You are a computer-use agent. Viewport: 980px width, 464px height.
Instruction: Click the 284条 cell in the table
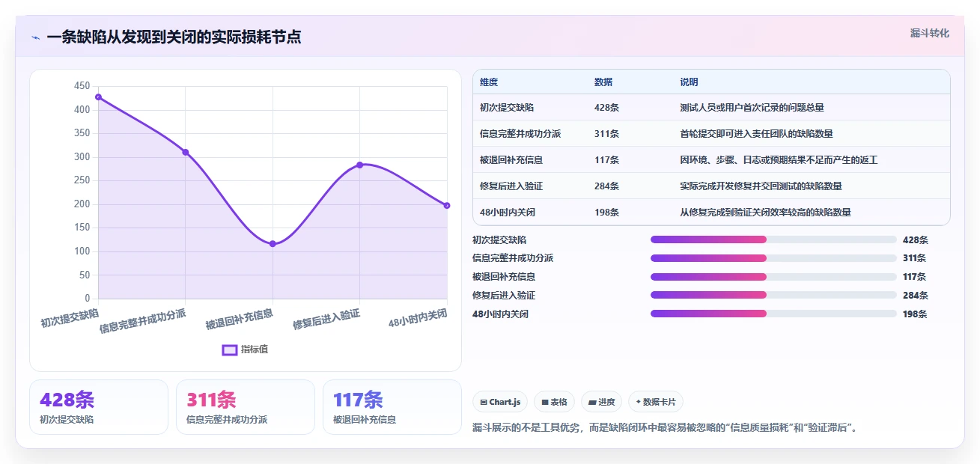point(606,186)
